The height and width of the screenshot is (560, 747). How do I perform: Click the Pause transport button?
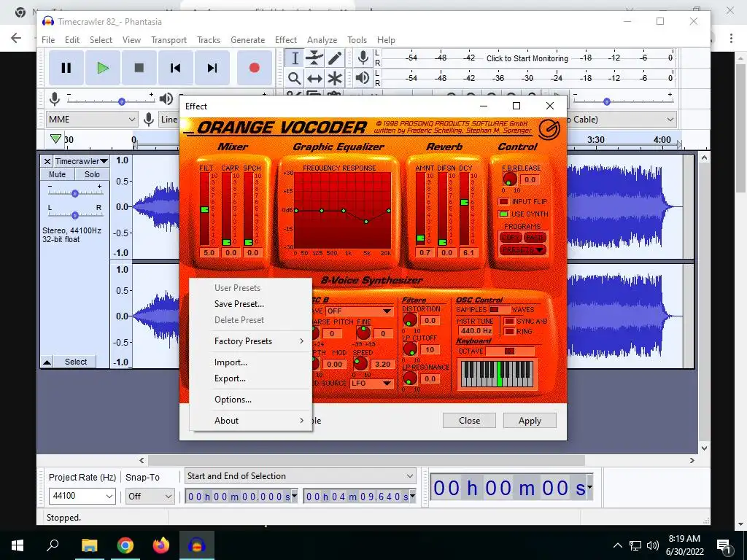[x=66, y=68]
